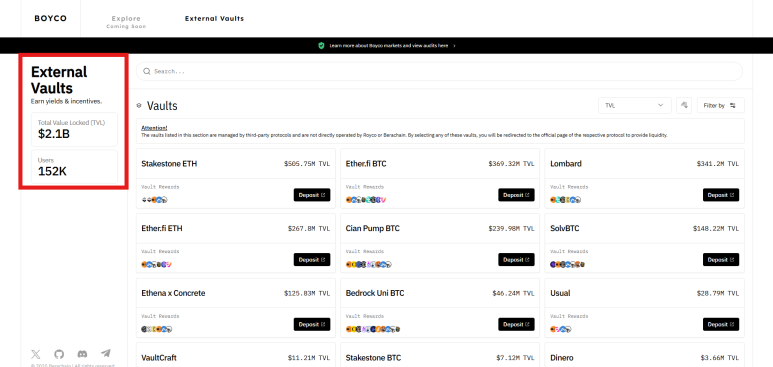
Task: Click the Dinero vault name
Action: 562,358
